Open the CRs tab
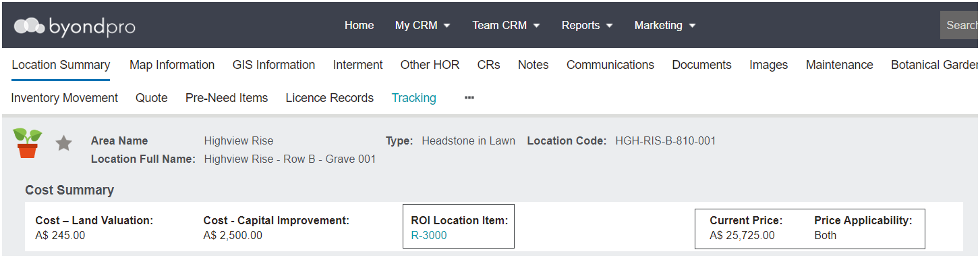 click(488, 65)
